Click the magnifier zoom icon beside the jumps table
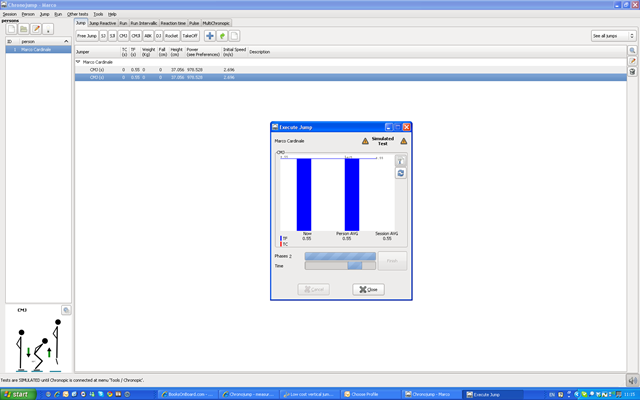The image size is (640, 400). click(x=632, y=50)
